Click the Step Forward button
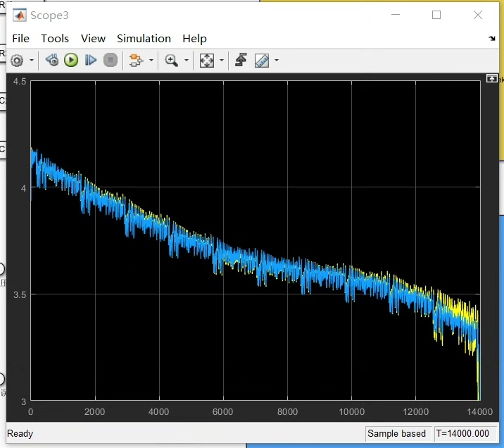 tap(91, 60)
